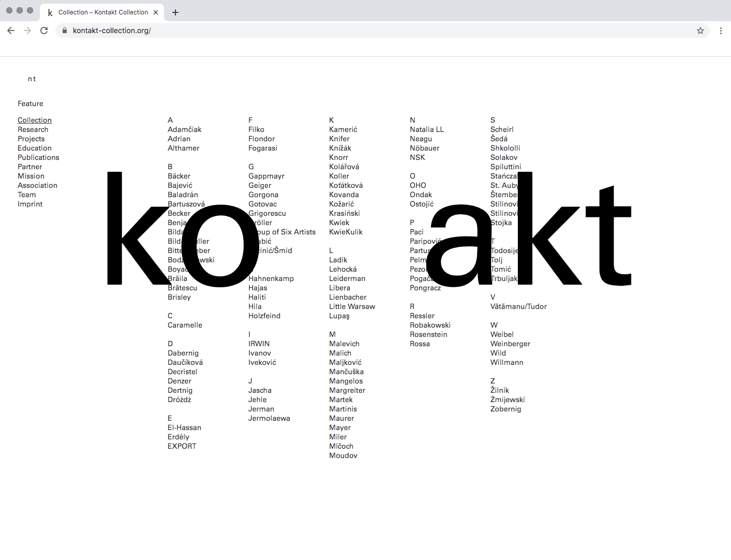Click the site padlock icon

[65, 31]
